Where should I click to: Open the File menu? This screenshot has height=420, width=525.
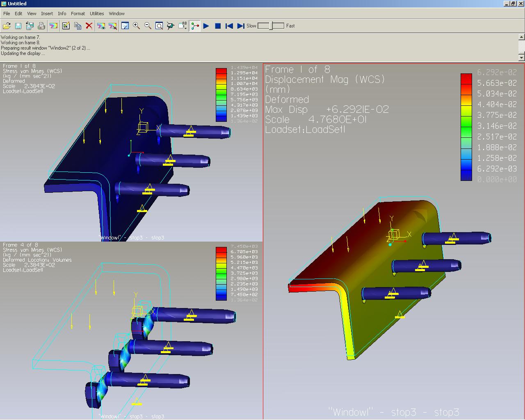7,14
